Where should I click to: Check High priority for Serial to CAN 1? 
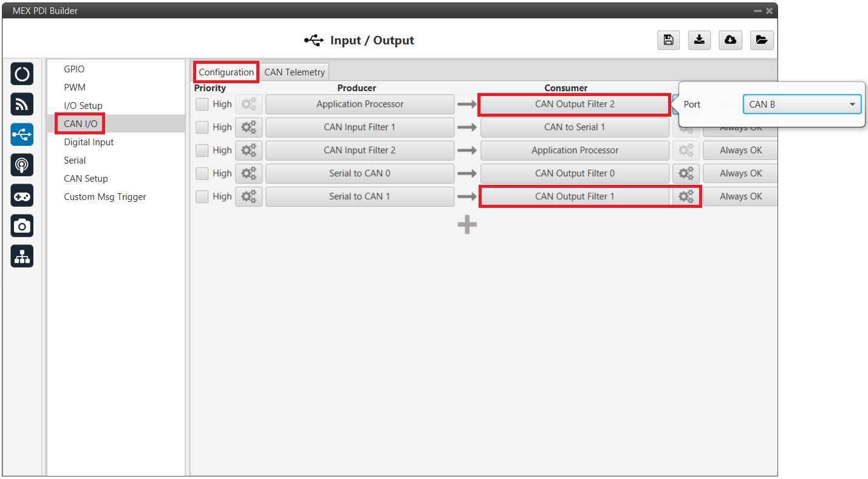point(202,197)
